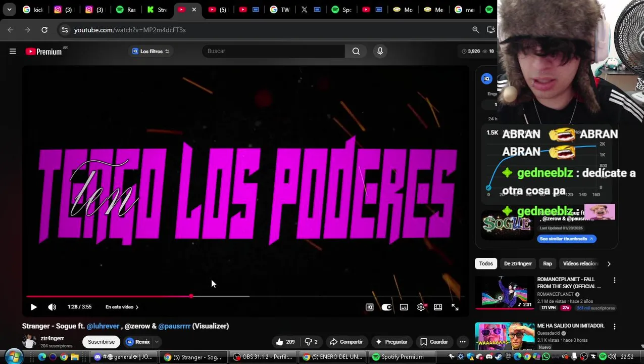Switch to the 'TW' Google tab

tap(280, 10)
